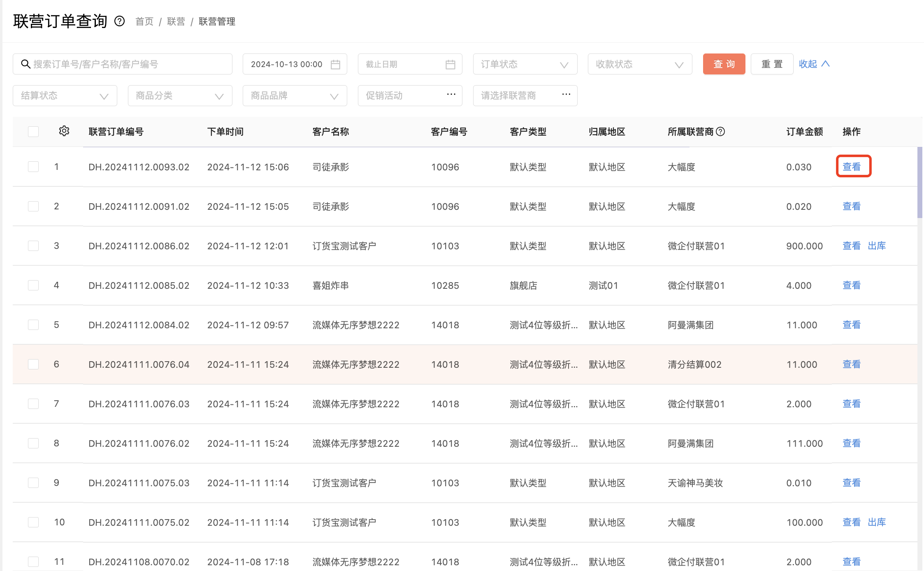Click the amount 900.000 cell

point(804,246)
